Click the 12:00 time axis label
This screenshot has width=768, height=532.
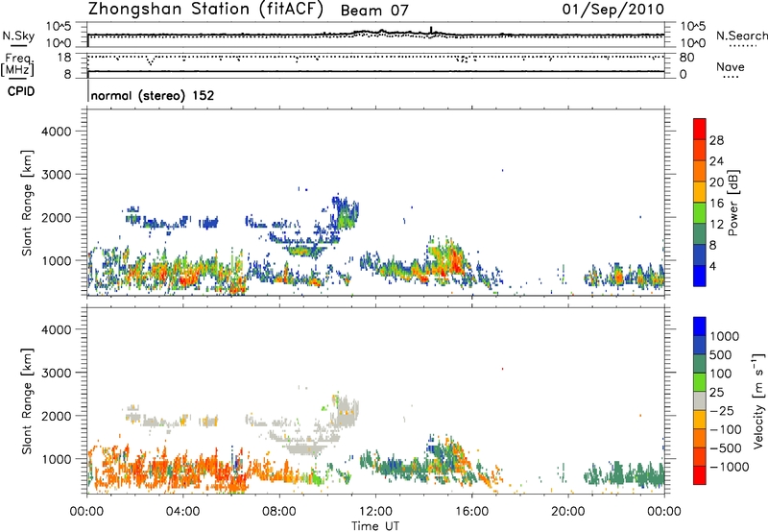pos(375,512)
